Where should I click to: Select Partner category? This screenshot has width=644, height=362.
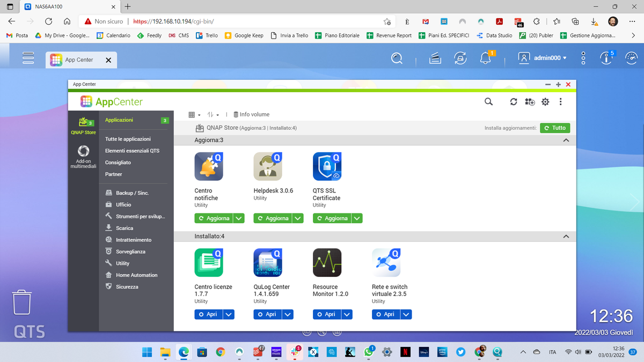[x=114, y=174]
